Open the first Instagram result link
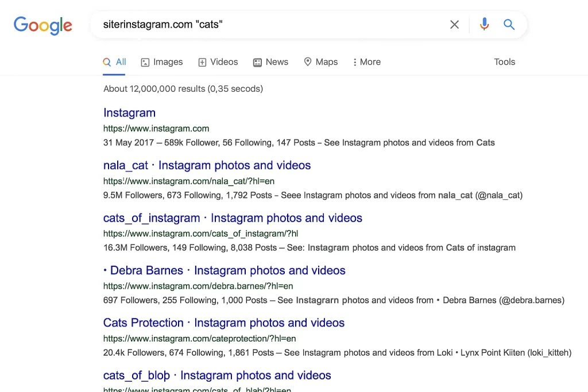 click(129, 112)
